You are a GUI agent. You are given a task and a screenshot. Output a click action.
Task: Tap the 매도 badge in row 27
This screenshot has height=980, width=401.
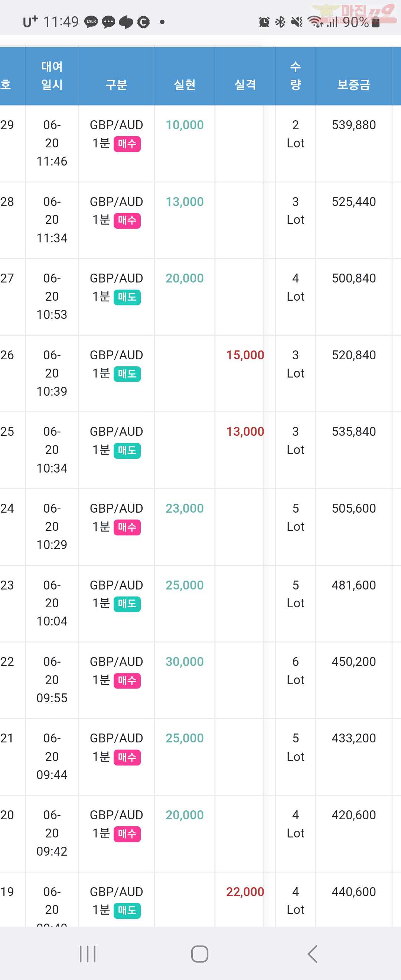click(127, 297)
